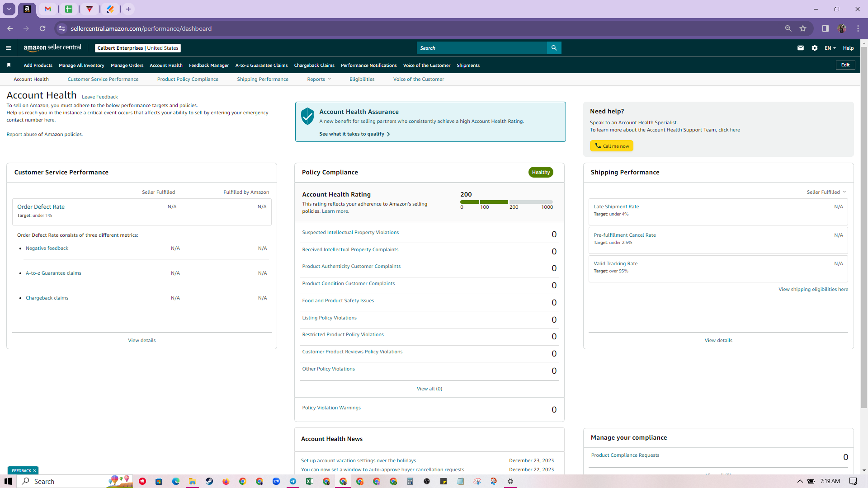This screenshot has height=488, width=868.
Task: Click the Windows taskbar search box
Action: pyautogui.click(x=75, y=481)
